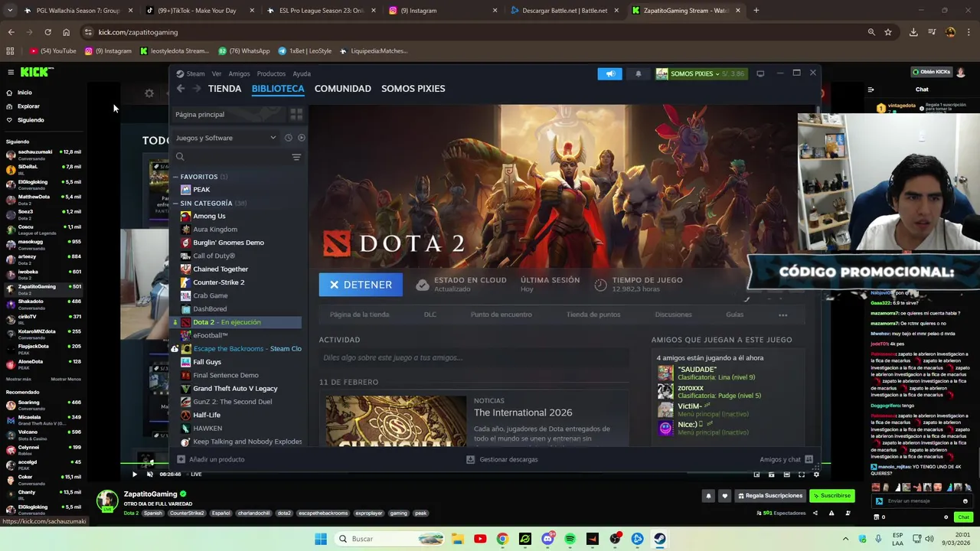
Task: Open Discord from the taskbar
Action: click(547, 539)
